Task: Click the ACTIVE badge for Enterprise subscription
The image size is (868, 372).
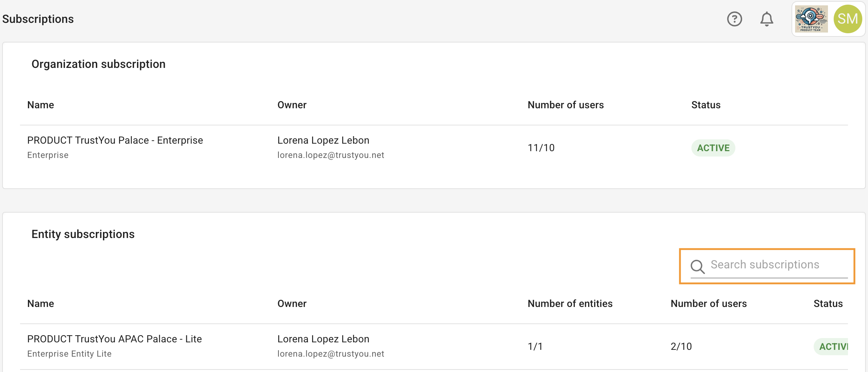Action: [713, 148]
